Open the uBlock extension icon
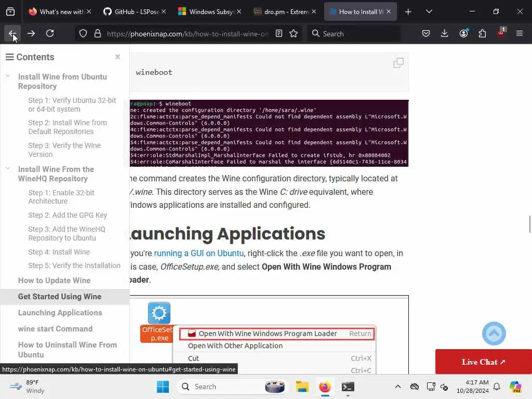This screenshot has height=399, width=532. (501, 33)
